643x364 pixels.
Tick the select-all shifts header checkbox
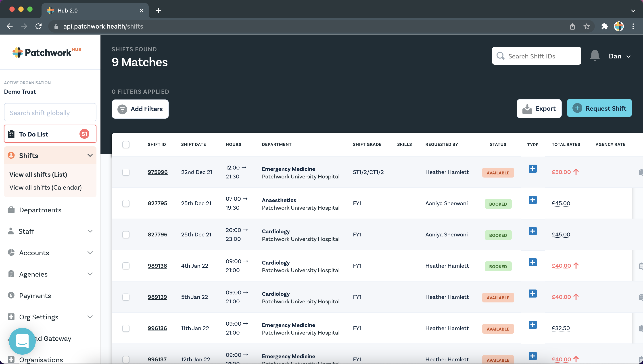point(126,145)
